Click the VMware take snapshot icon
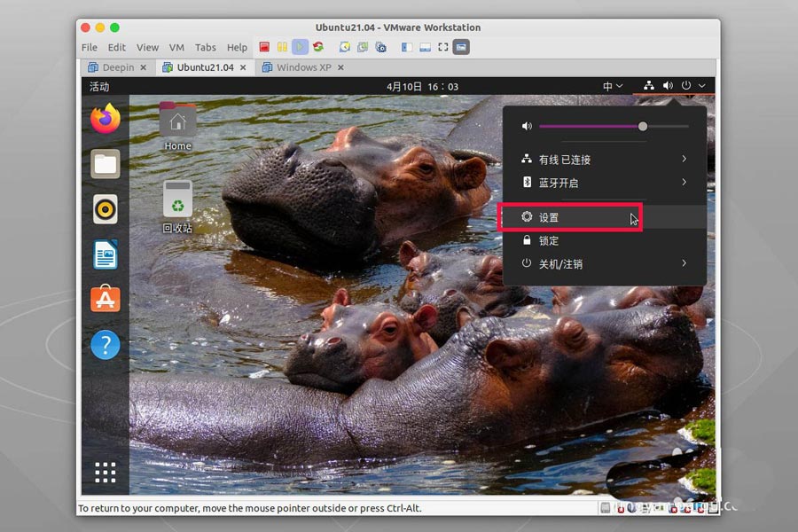 [x=346, y=47]
